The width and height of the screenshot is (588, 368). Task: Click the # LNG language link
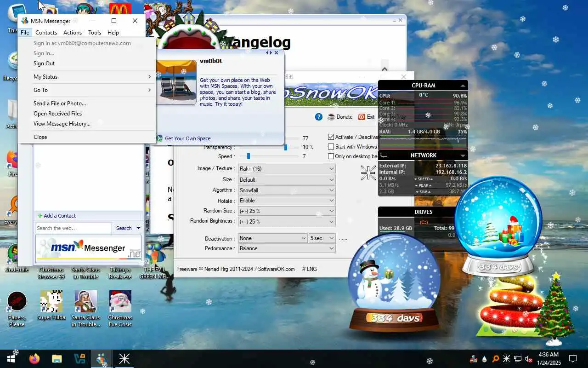tap(309, 269)
